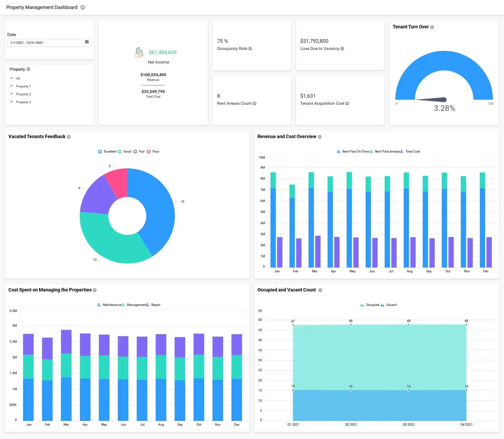The image size is (504, 439).
Task: Click the Rent Arrears Count info icon
Action: click(256, 103)
